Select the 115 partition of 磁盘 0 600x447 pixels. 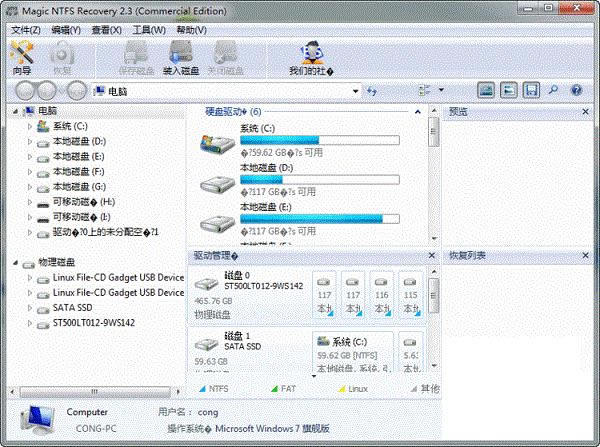click(x=411, y=295)
